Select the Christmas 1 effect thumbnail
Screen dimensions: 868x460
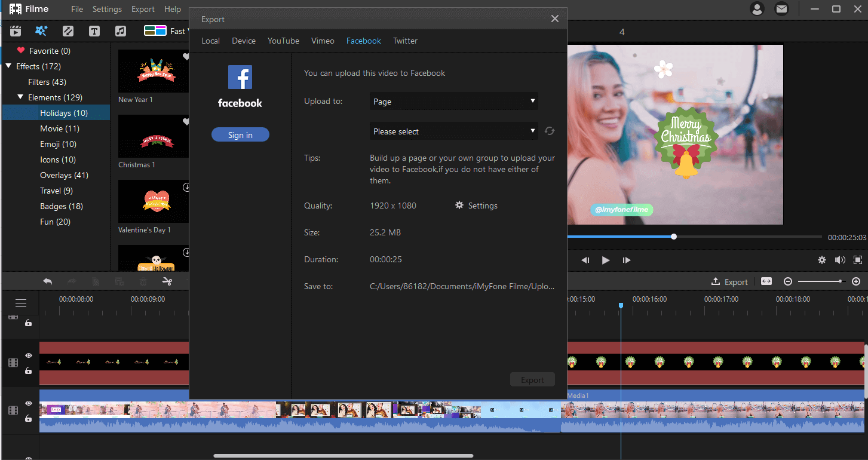153,136
